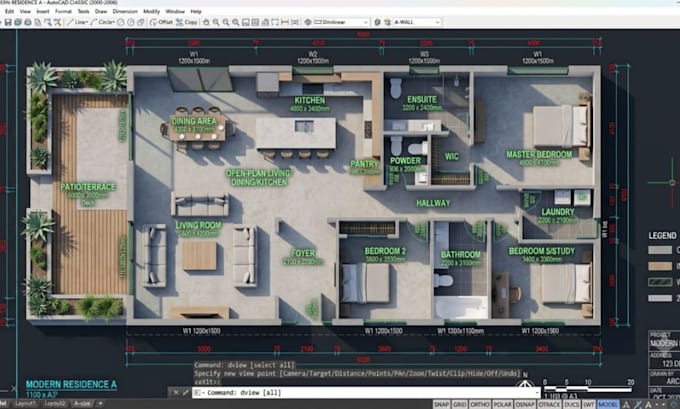This screenshot has width=680, height=409.
Task: Open the Insert menu
Action: [43, 11]
